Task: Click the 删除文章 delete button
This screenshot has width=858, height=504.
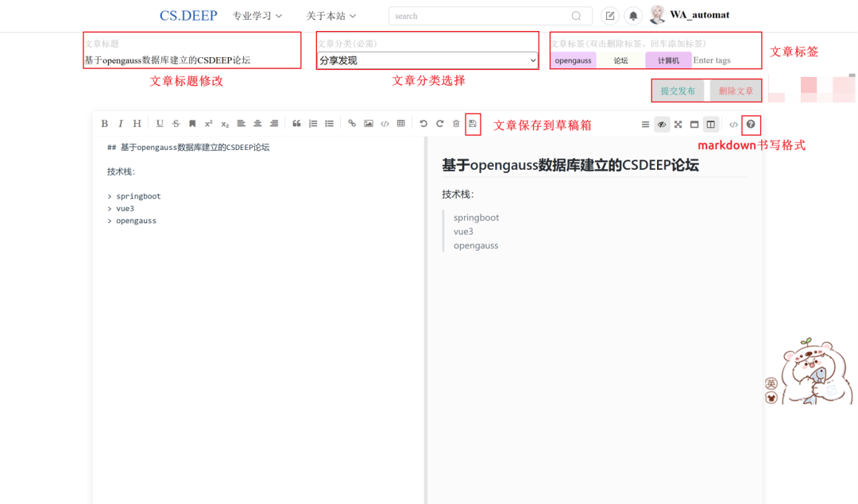Action: [736, 90]
